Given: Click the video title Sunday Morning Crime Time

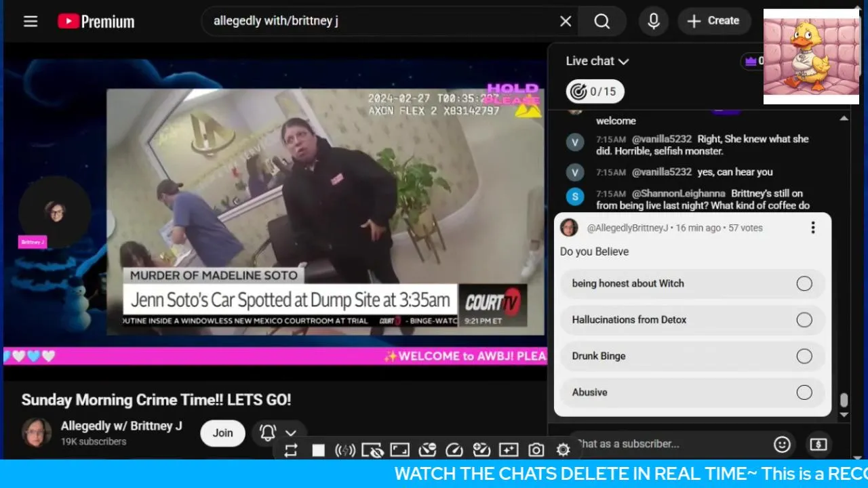Looking at the screenshot, I should point(156,400).
